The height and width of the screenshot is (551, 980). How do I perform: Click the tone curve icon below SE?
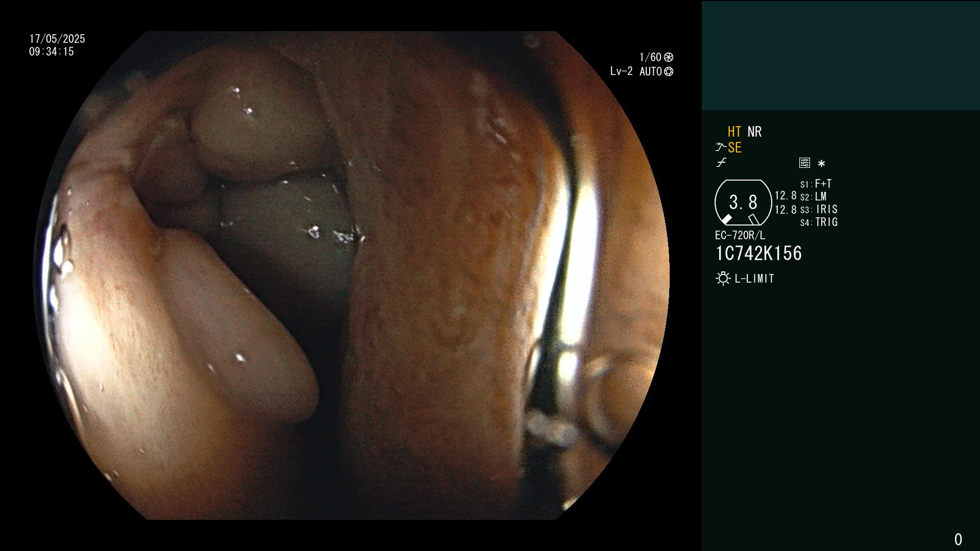pyautogui.click(x=721, y=163)
